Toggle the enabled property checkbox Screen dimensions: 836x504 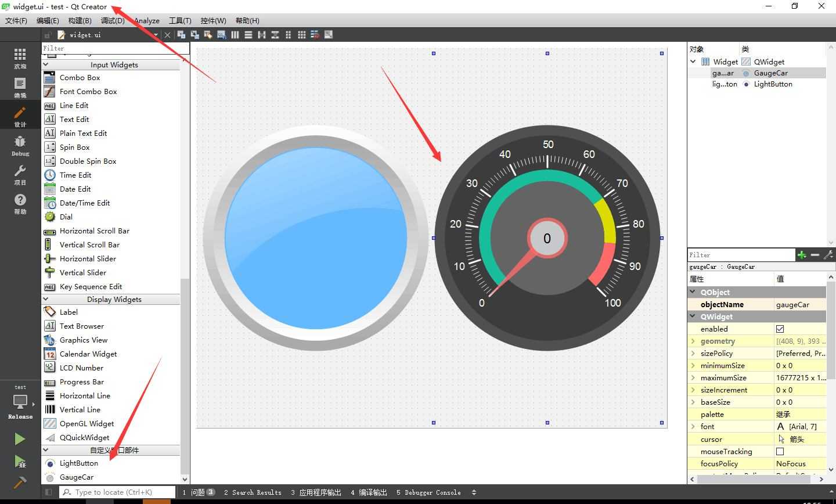click(x=780, y=329)
